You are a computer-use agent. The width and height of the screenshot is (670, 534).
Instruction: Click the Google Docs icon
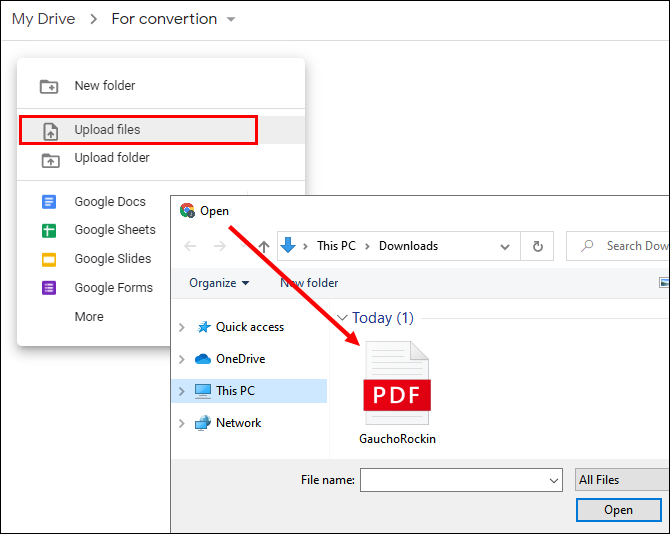click(49, 202)
